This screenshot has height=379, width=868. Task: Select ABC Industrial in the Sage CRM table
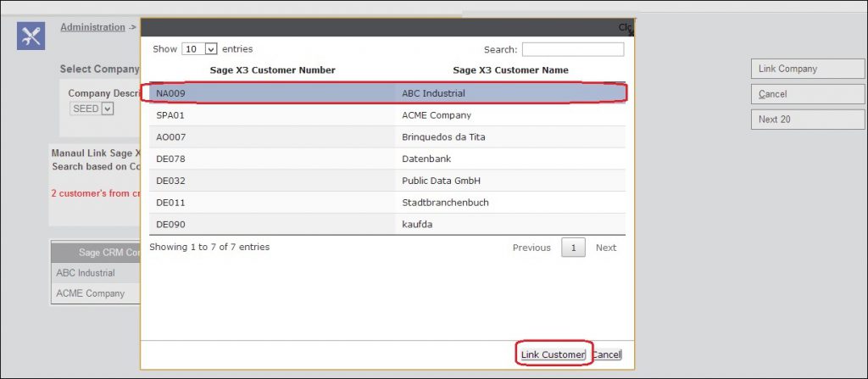click(x=86, y=273)
